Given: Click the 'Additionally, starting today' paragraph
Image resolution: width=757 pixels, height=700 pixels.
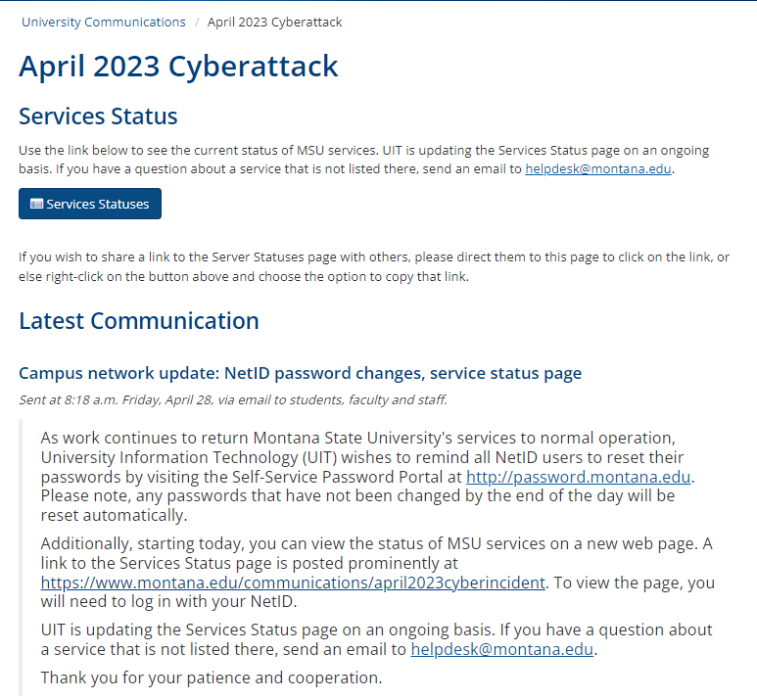Looking at the screenshot, I should tap(378, 573).
